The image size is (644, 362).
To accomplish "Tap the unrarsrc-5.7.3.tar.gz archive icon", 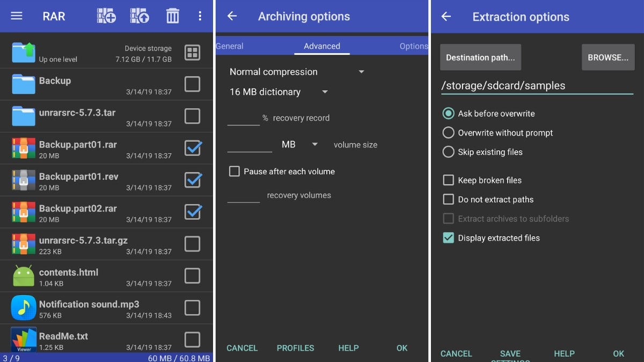I will (x=24, y=244).
